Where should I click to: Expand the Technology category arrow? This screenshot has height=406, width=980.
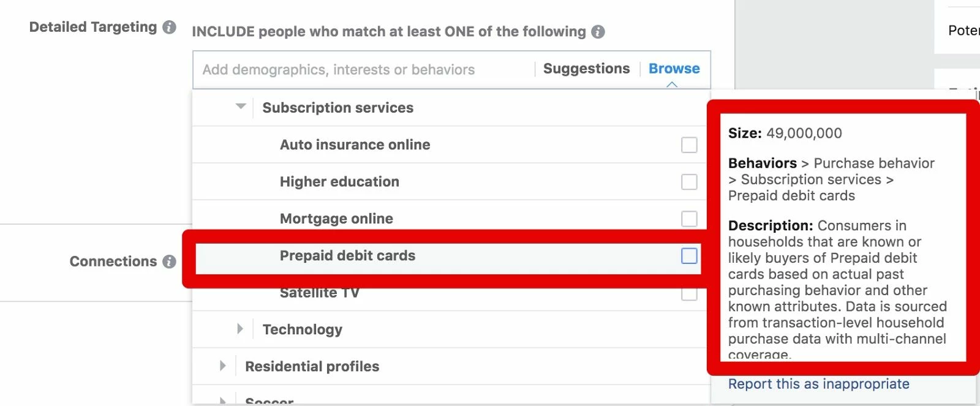pyautogui.click(x=240, y=329)
